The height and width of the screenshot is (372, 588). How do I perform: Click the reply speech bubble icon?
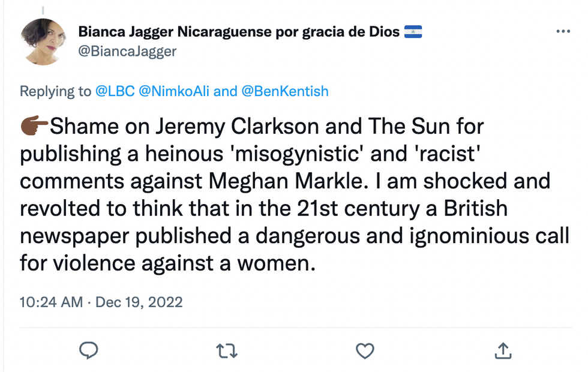pos(88,350)
